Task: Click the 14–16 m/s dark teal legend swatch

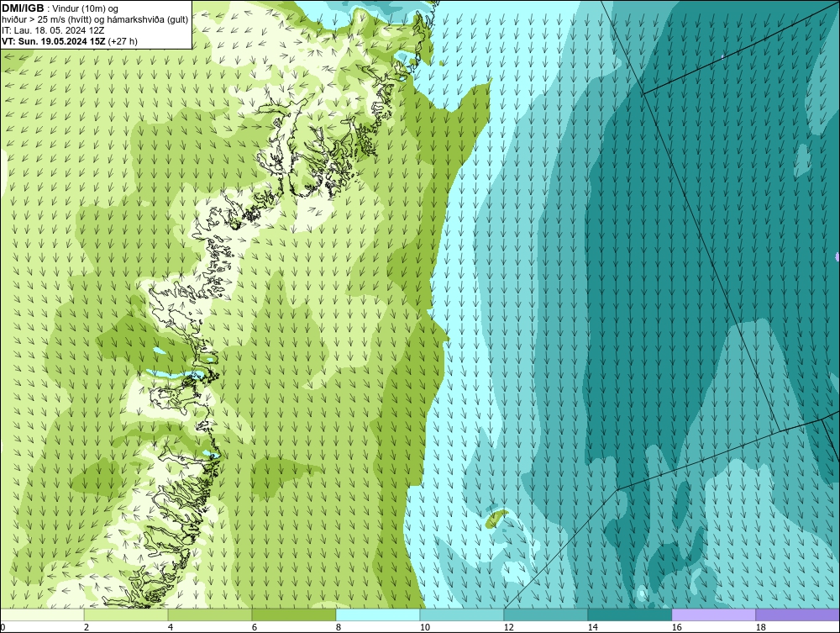Action: pos(630,615)
